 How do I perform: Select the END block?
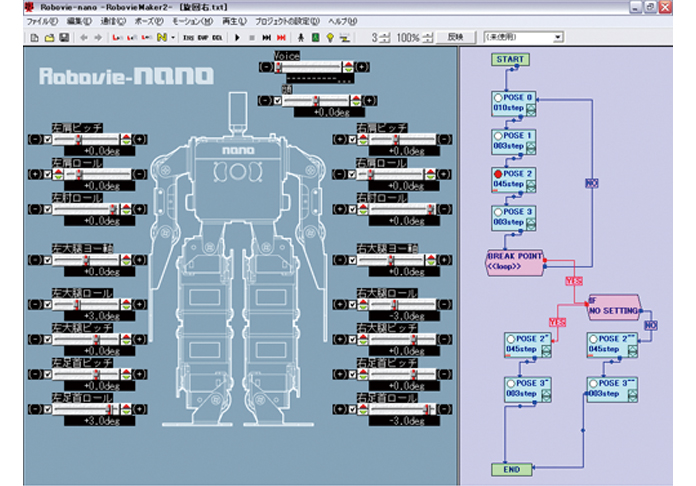[x=511, y=469]
